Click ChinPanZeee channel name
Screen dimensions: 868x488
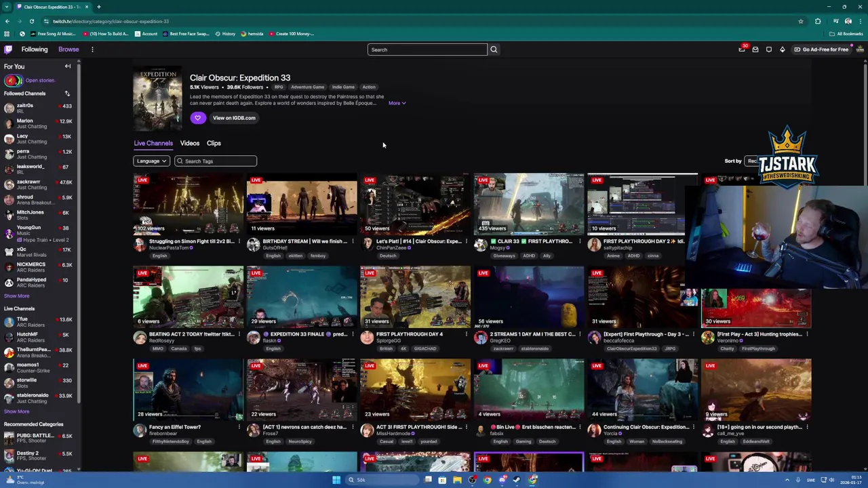[391, 248]
